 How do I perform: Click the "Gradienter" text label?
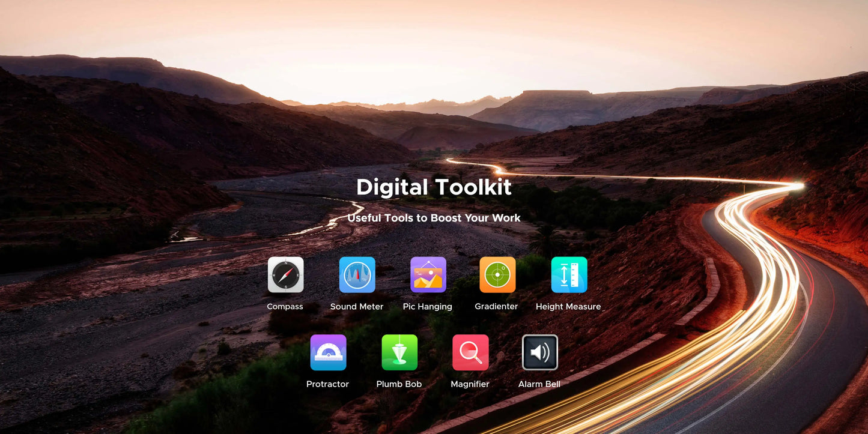[496, 307]
